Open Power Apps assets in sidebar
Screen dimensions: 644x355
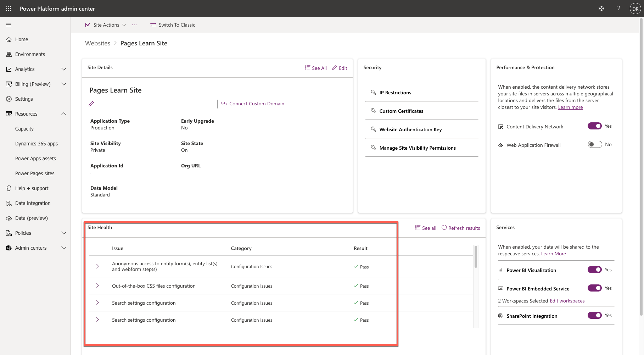[35, 159]
